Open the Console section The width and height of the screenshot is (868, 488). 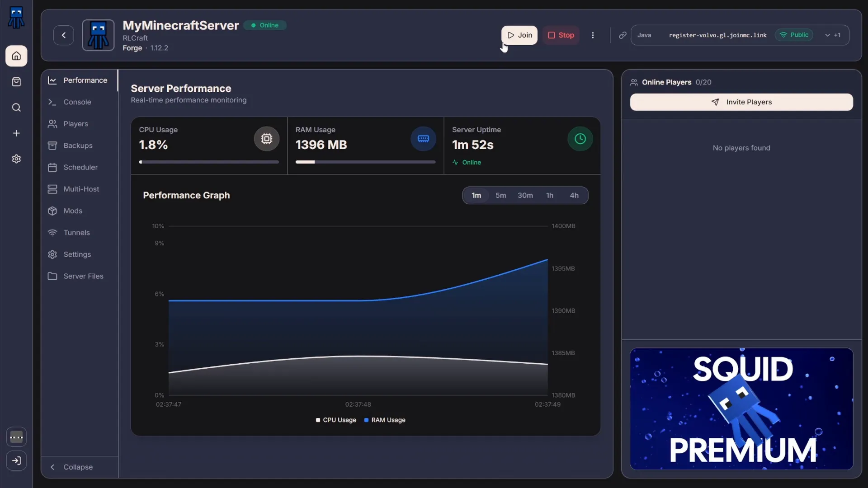[79, 102]
